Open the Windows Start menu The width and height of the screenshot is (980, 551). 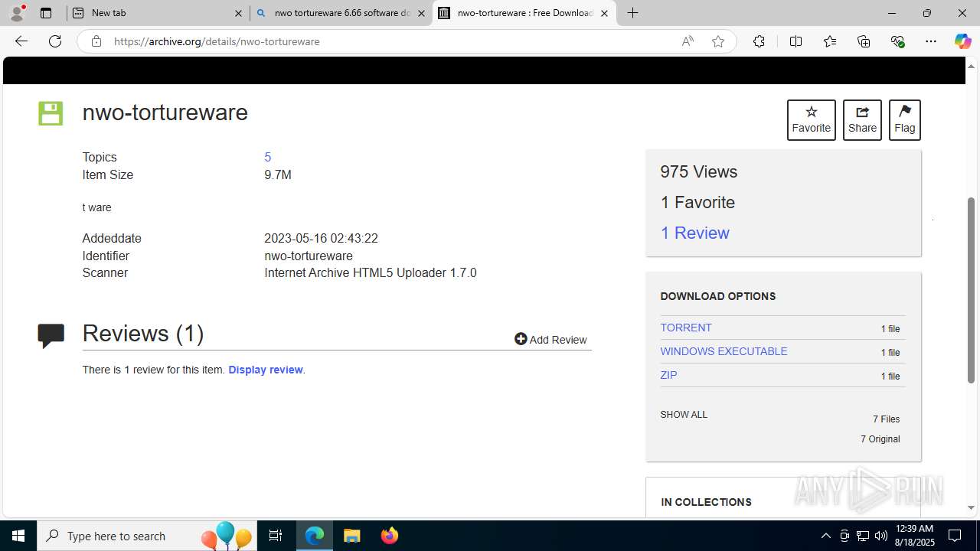click(x=18, y=536)
